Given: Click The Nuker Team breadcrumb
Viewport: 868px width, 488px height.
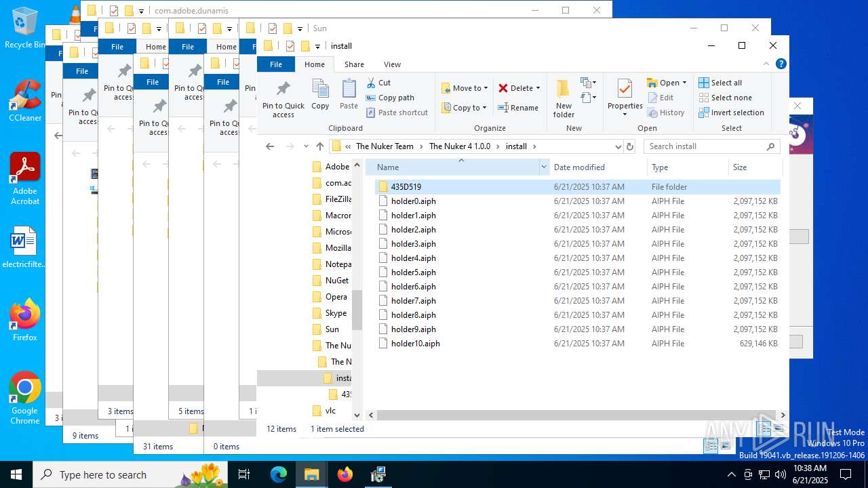Looking at the screenshot, I should coord(384,146).
